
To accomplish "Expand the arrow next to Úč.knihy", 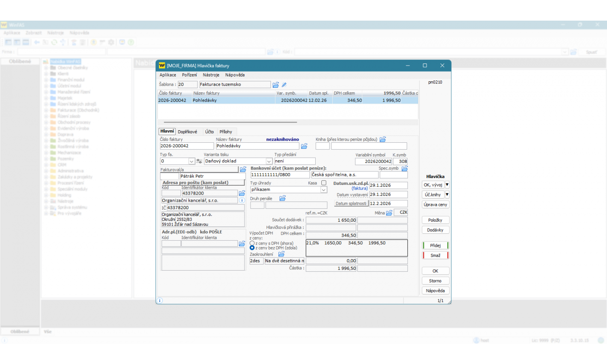I will [447, 195].
